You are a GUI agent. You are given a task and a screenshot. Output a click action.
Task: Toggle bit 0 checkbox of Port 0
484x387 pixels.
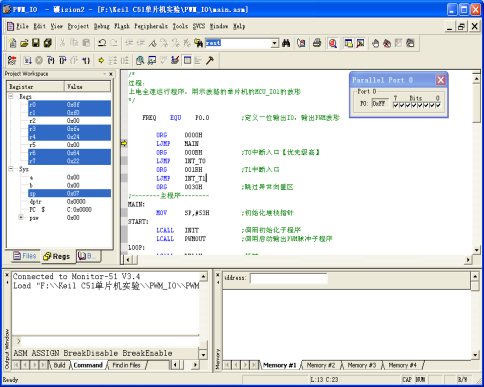click(438, 105)
